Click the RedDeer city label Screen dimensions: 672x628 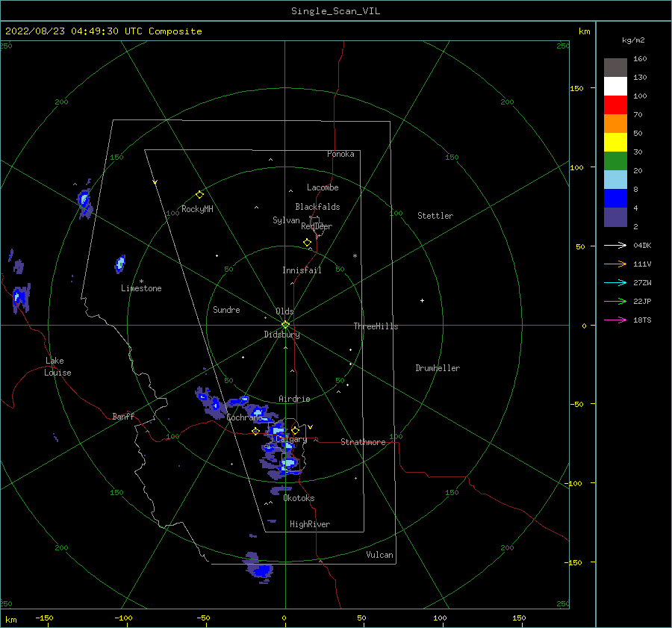pyautogui.click(x=317, y=226)
